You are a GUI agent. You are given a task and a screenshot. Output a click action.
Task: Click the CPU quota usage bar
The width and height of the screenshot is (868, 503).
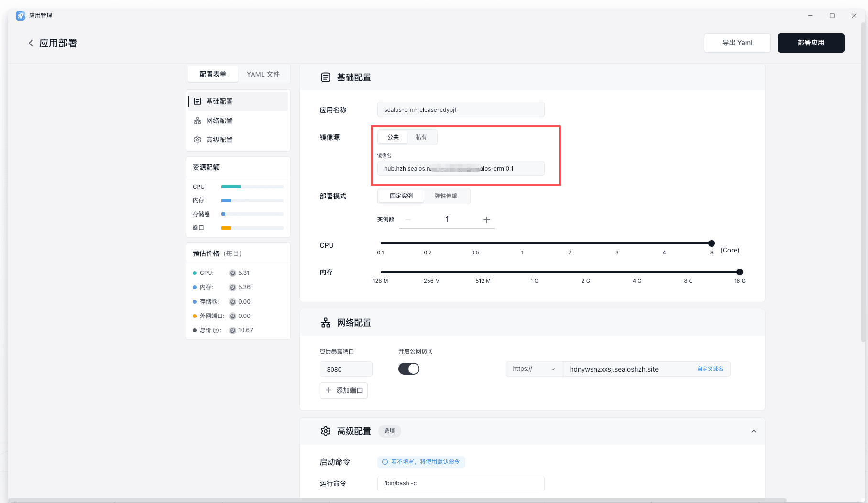(x=253, y=186)
